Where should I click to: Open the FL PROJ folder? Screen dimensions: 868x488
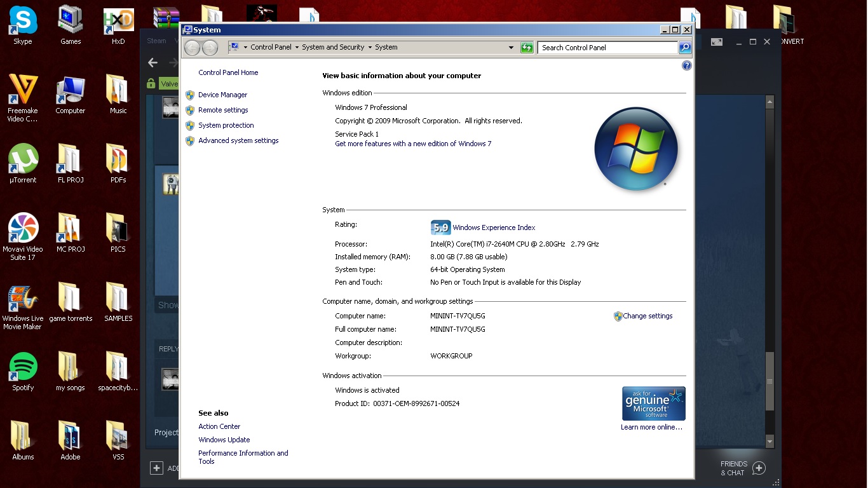71,164
